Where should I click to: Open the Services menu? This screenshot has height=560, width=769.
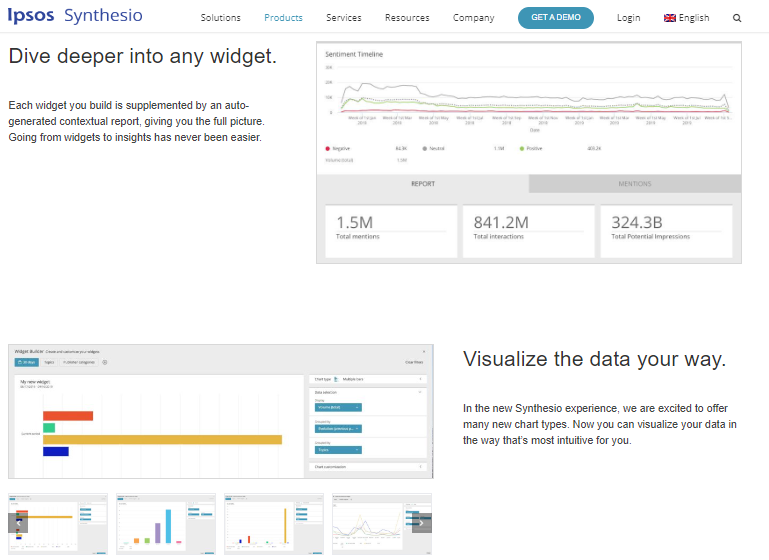coord(343,18)
